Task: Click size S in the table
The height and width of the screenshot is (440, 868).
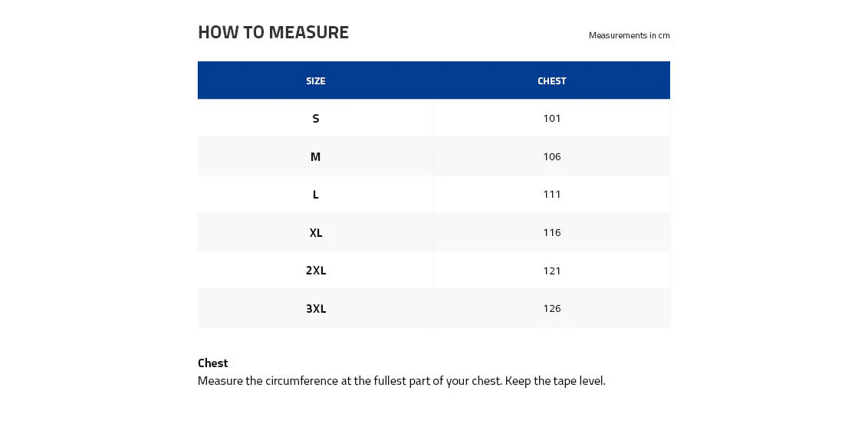Action: [x=316, y=119]
